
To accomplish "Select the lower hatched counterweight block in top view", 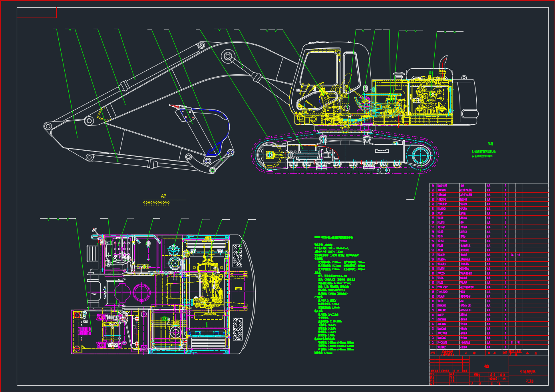I will (x=237, y=329).
